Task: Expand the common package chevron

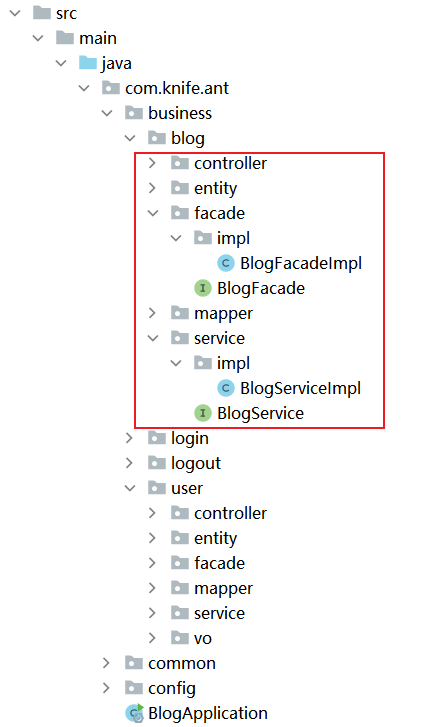Action: coord(106,663)
